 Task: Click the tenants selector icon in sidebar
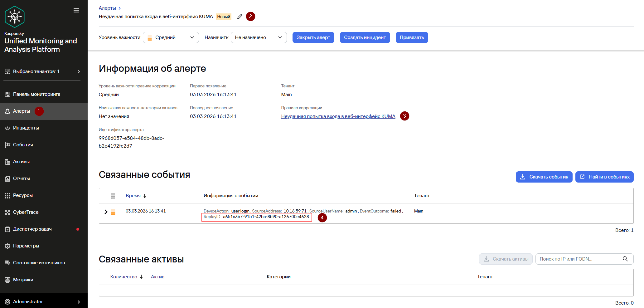7,71
